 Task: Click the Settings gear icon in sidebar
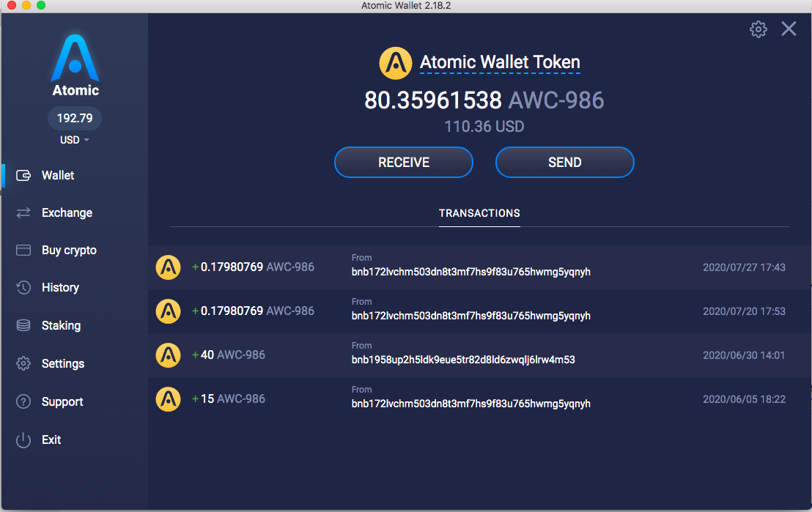pyautogui.click(x=23, y=363)
